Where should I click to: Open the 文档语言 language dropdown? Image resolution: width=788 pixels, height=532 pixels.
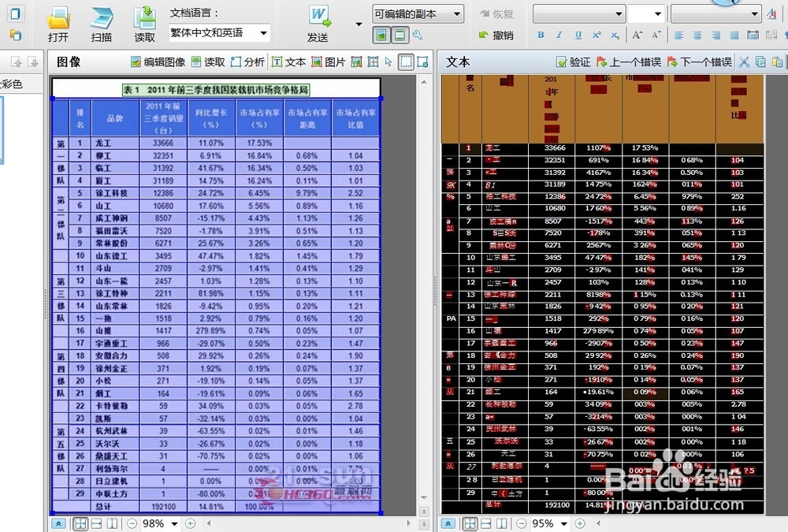(219, 33)
